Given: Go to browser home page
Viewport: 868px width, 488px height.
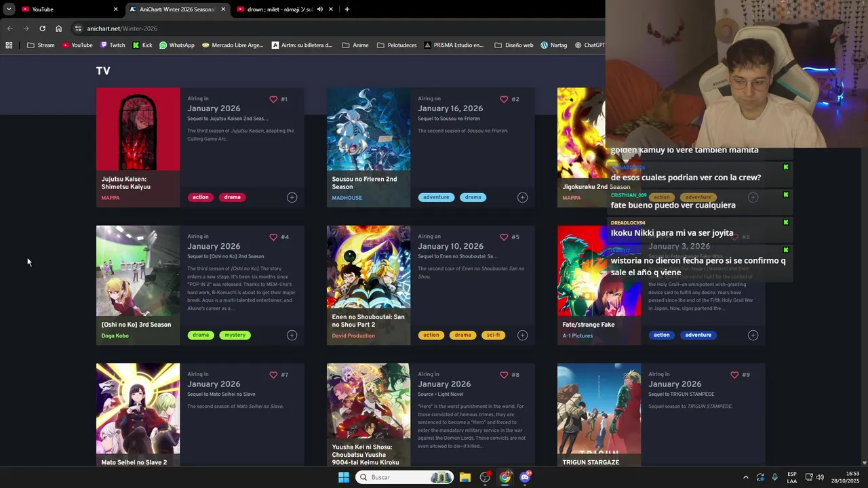Looking at the screenshot, I should point(58,28).
